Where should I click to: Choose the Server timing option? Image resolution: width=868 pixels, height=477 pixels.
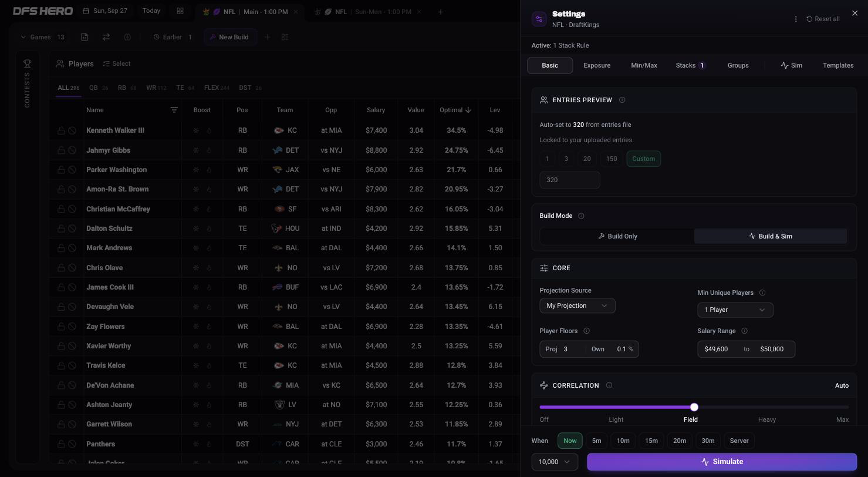tap(739, 441)
